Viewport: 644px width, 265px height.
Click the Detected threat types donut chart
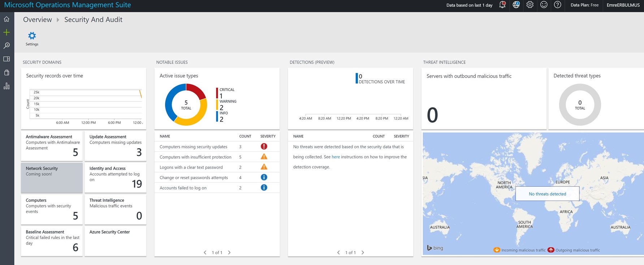(x=580, y=105)
